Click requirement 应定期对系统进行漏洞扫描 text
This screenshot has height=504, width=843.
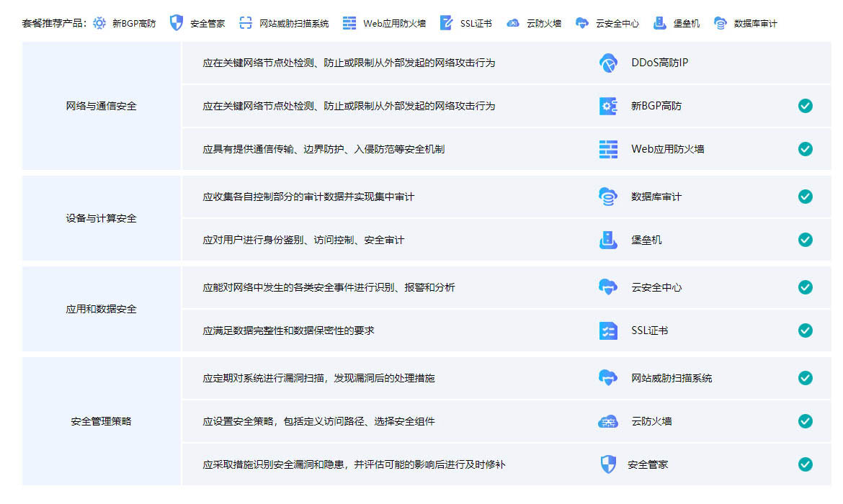pyautogui.click(x=318, y=378)
